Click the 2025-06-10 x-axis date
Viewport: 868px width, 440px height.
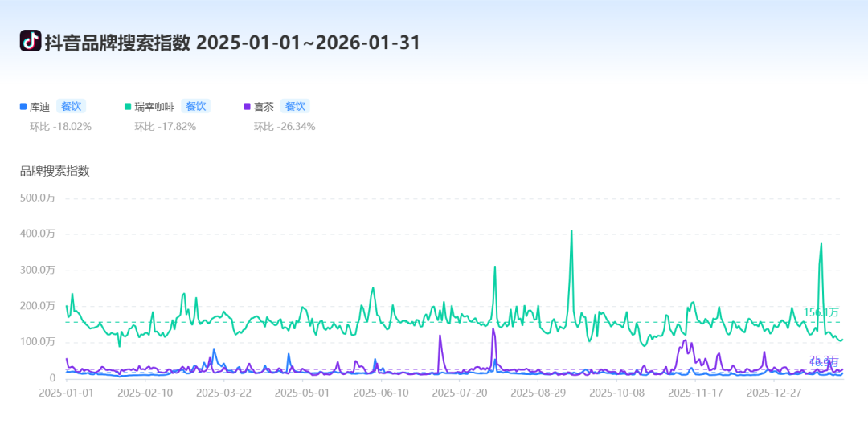tap(381, 393)
